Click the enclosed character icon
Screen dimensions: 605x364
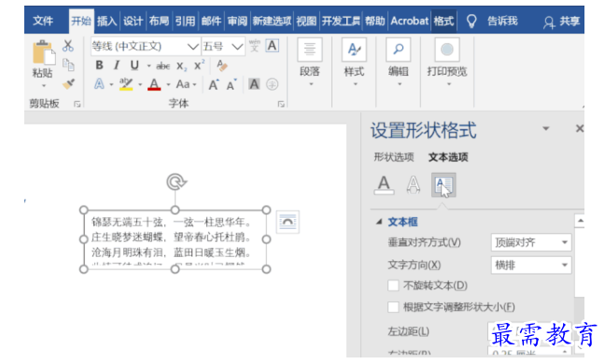point(272,84)
